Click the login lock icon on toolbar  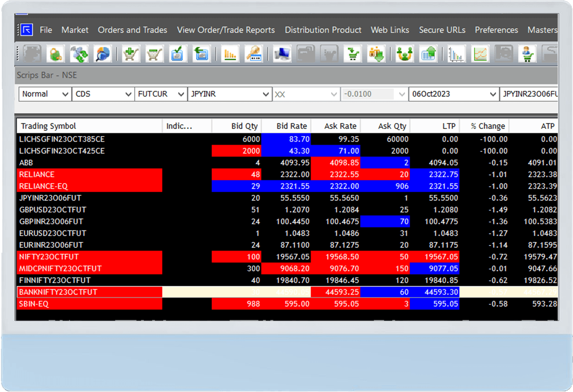tap(55, 54)
